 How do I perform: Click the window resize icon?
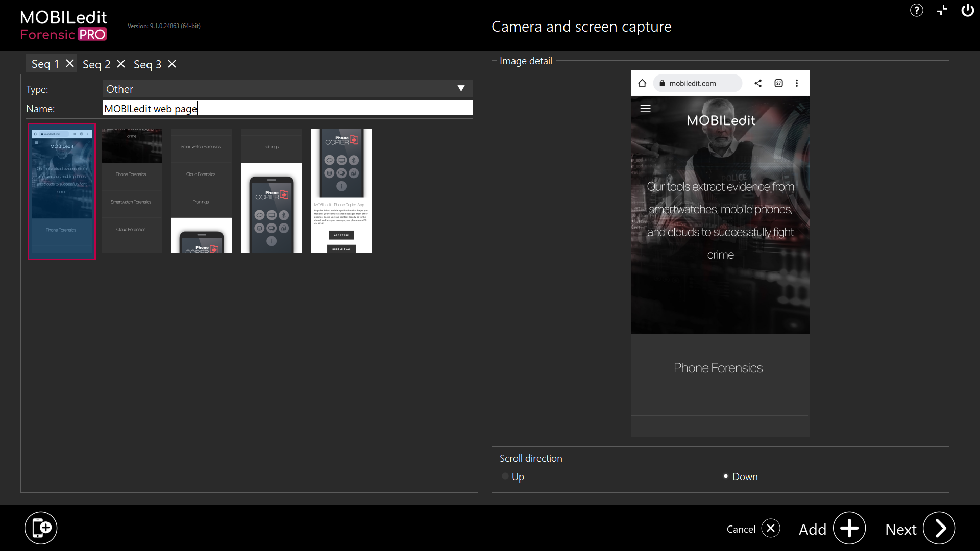click(942, 10)
